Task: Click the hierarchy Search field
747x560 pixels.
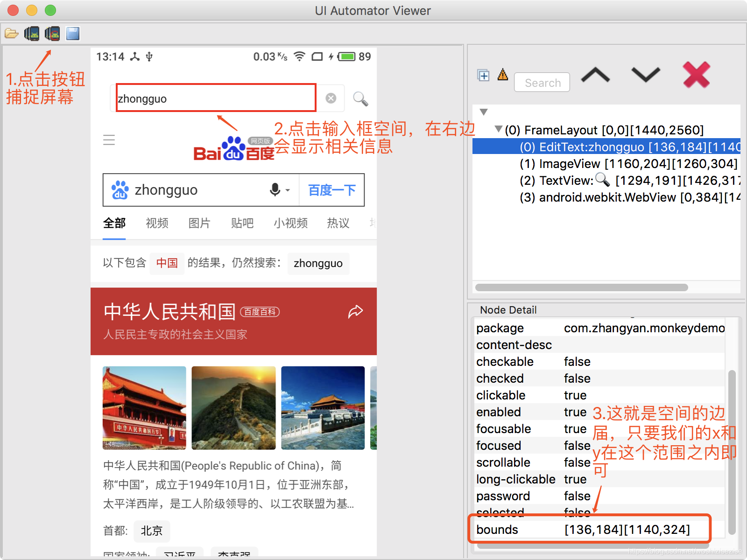Action: (x=542, y=83)
